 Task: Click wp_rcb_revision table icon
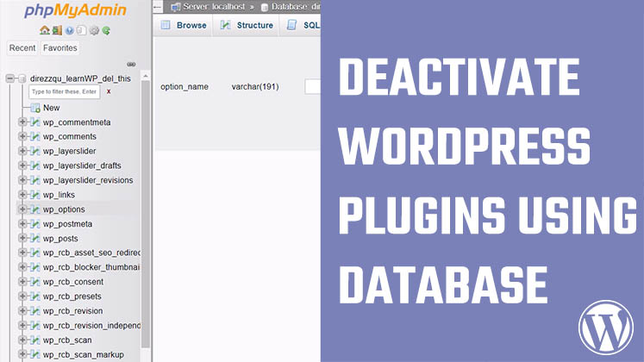pos(35,311)
